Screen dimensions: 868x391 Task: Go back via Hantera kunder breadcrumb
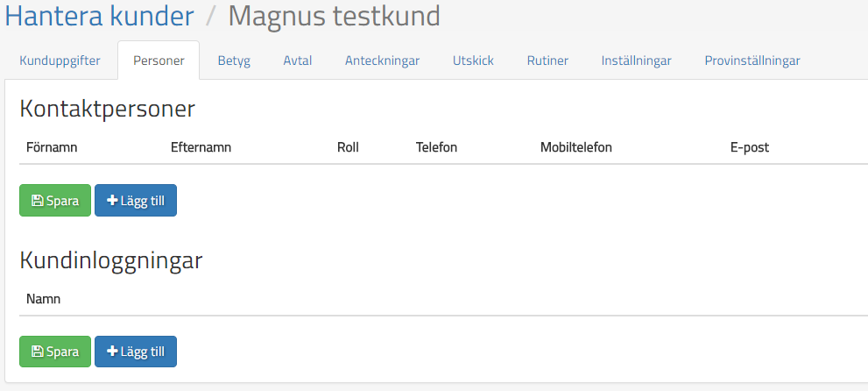click(x=100, y=16)
